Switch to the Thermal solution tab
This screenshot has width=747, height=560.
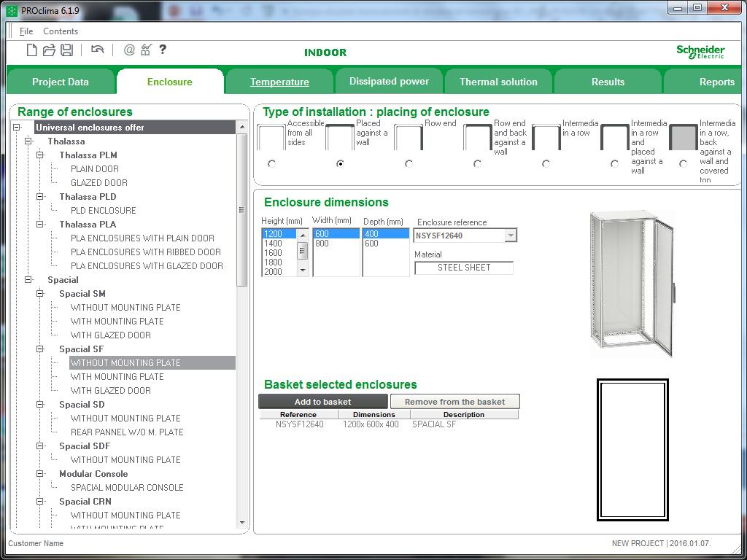click(498, 82)
